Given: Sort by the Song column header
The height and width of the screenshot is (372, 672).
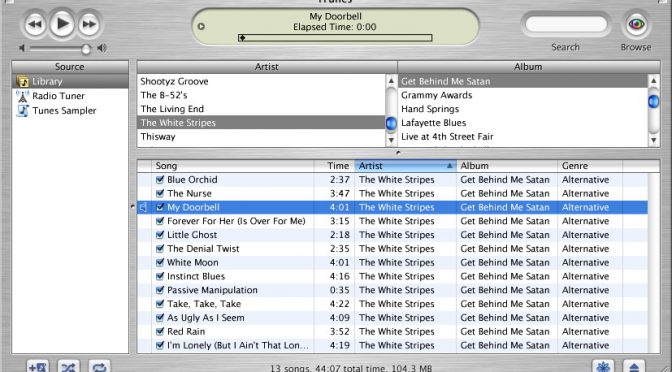Looking at the screenshot, I should [233, 166].
